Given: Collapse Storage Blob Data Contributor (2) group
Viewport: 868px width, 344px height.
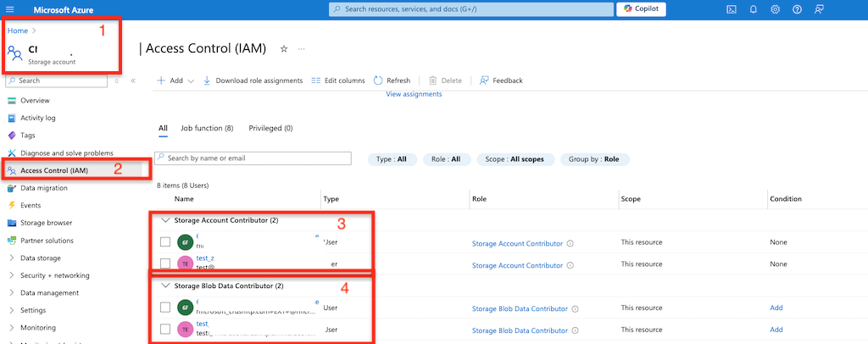Looking at the screenshot, I should [x=164, y=286].
